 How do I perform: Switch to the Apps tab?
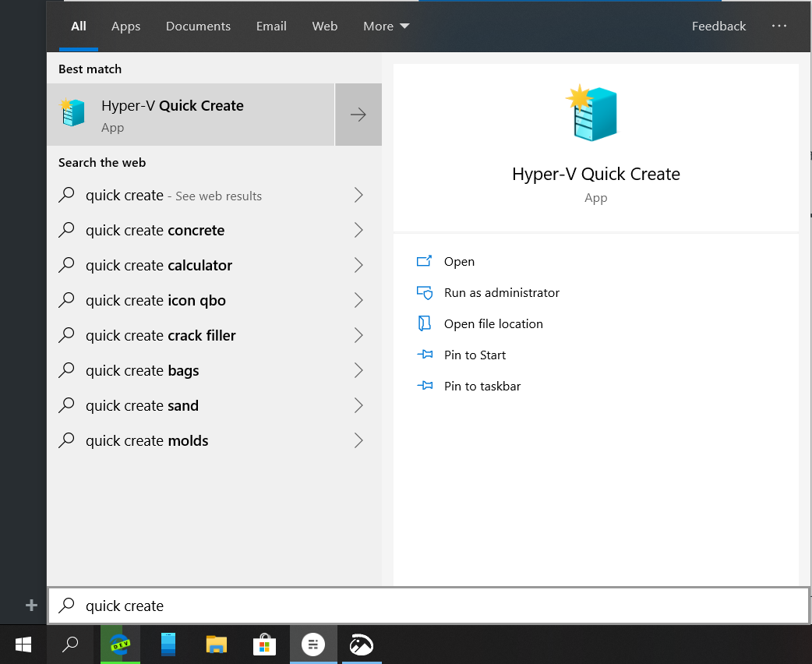point(125,26)
